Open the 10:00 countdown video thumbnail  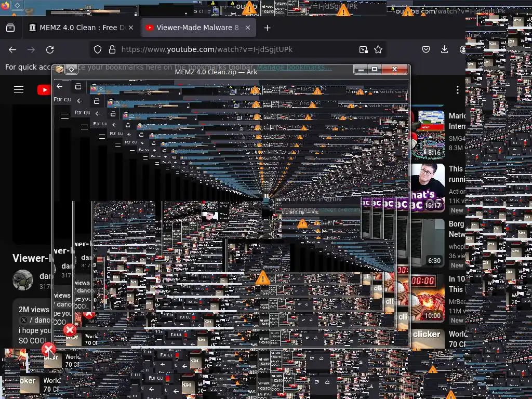[x=428, y=298]
